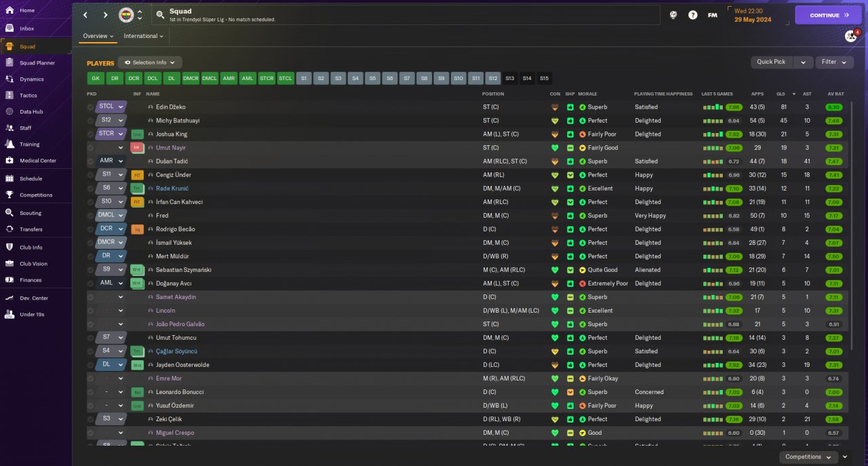Click Leonardo Bonucci's Ret status icon

(x=137, y=392)
